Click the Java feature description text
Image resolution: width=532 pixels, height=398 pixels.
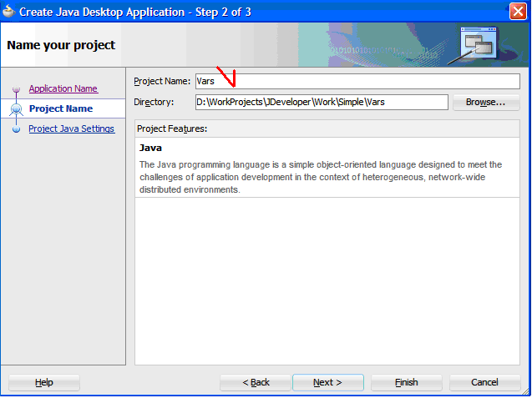321,177
